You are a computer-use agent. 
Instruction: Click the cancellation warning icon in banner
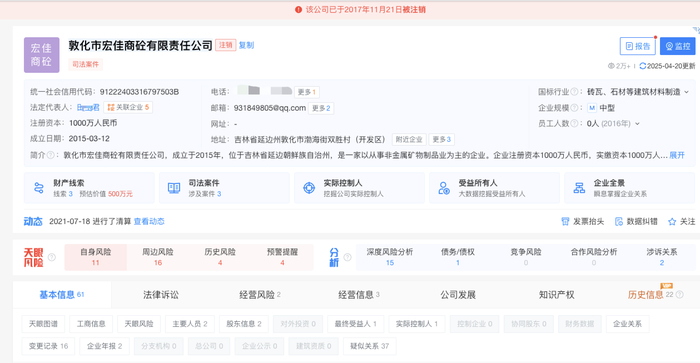(298, 9)
